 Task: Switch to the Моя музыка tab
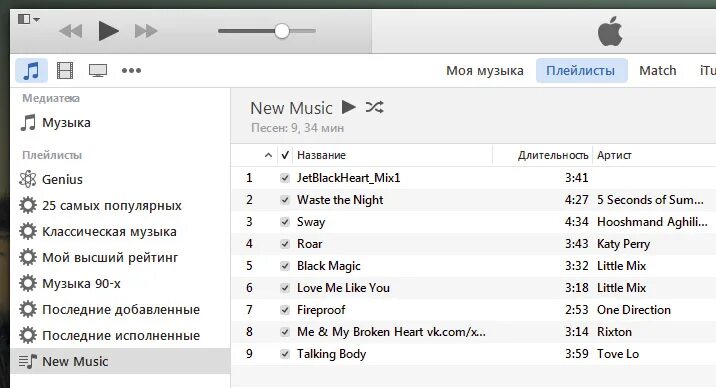click(x=484, y=71)
